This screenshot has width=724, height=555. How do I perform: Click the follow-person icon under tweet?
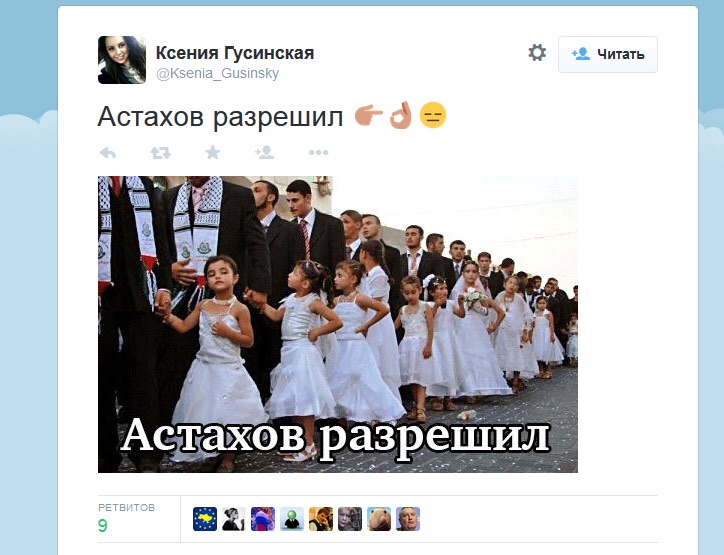[x=265, y=152]
